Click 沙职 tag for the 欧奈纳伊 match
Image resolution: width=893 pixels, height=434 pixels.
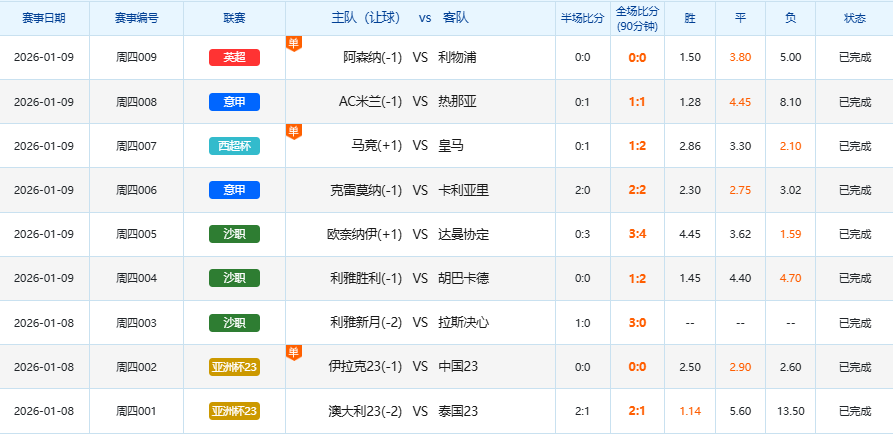coord(234,234)
